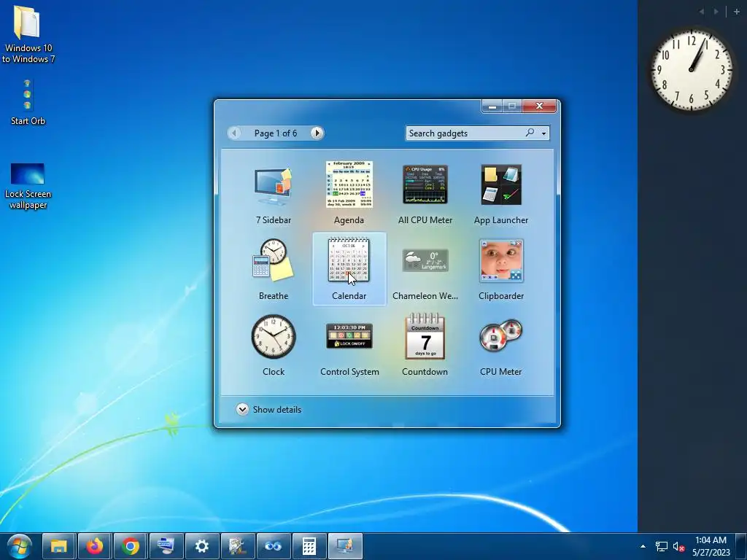Viewport: 747px width, 560px height.
Task: Open the search options dropdown arrow
Action: (543, 133)
